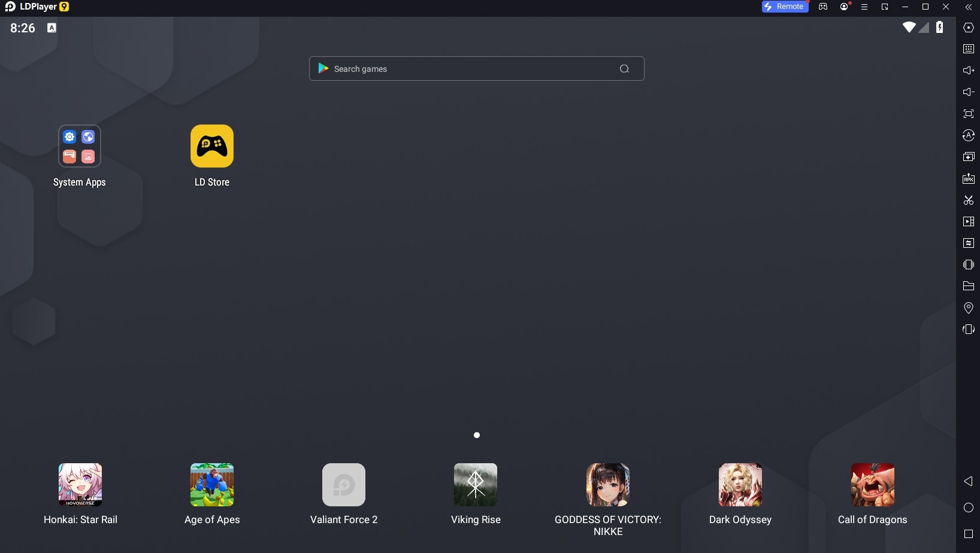Rotate the screen using the bottom sidebar icon

968,329
